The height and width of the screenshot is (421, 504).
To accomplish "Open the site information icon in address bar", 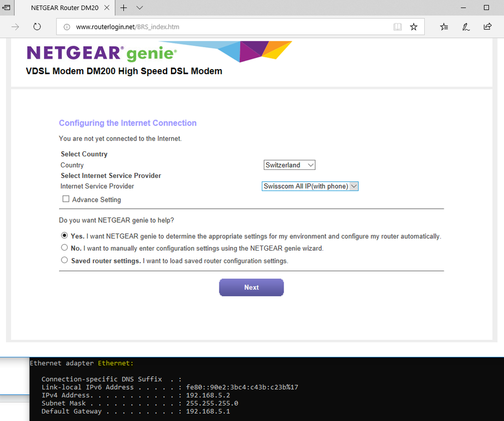I will [x=68, y=27].
